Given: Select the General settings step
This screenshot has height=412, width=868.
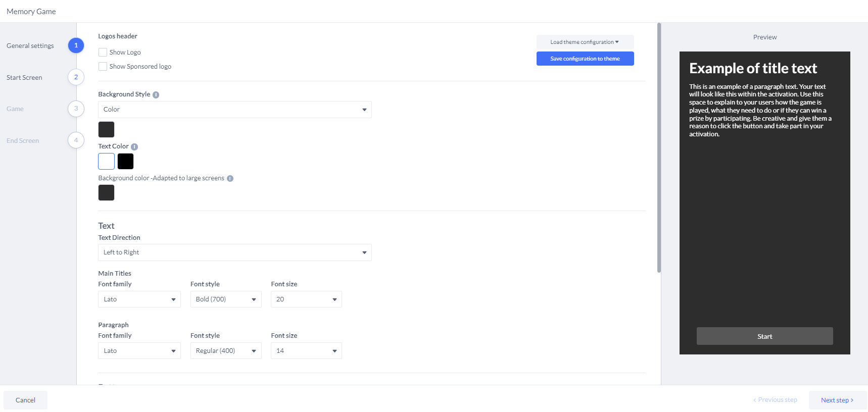Looking at the screenshot, I should point(30,46).
